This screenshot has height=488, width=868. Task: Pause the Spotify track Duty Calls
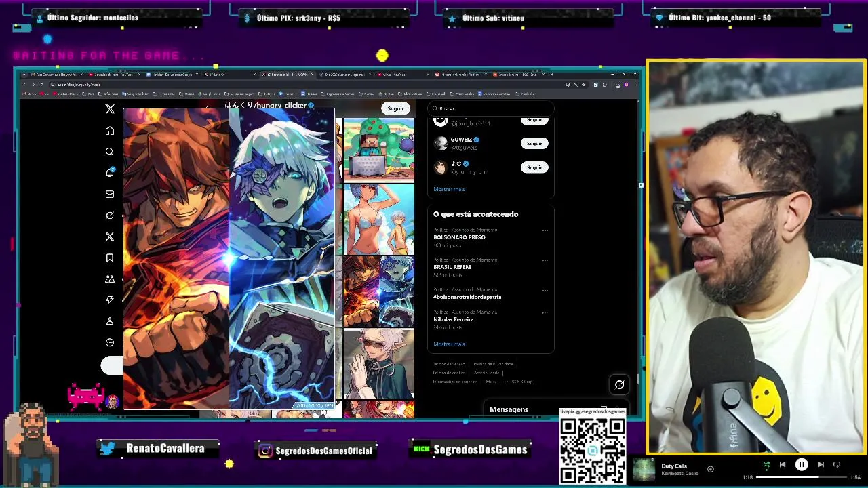(802, 465)
